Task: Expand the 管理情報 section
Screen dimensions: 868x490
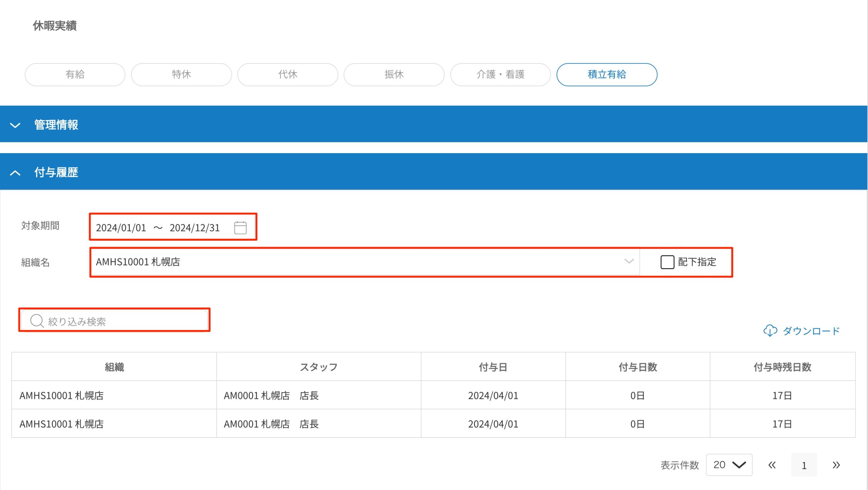Action: coord(15,125)
